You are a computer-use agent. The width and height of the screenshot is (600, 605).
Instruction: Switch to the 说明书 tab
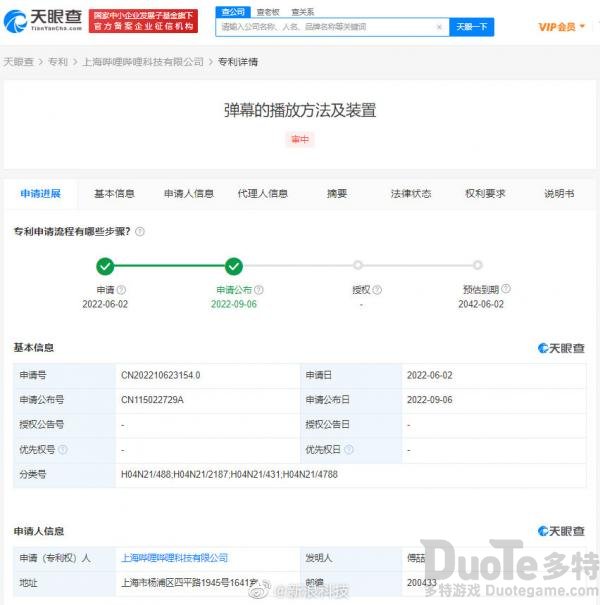click(x=559, y=194)
